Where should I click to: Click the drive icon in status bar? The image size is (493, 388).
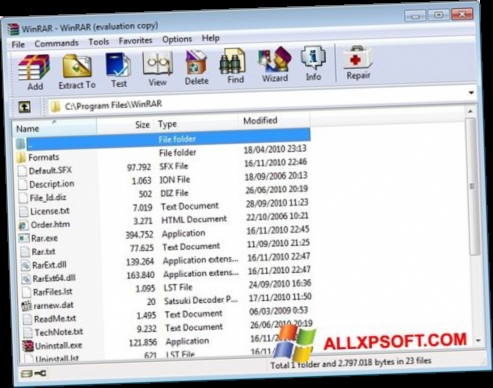(26, 374)
